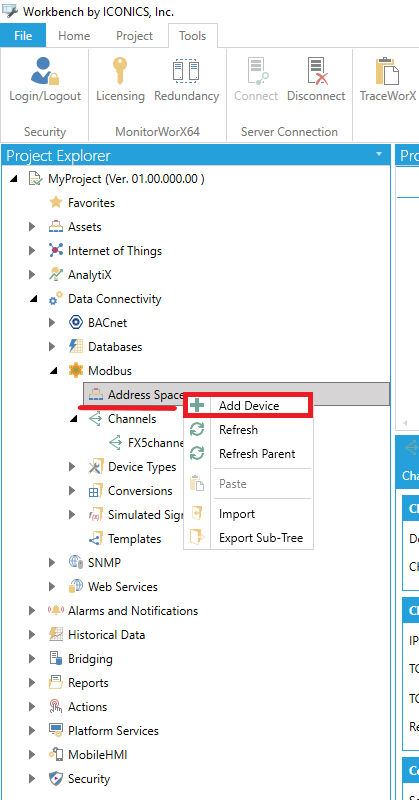Expand the AnalytiX node
Screen dimensions: 419x800
(32, 274)
